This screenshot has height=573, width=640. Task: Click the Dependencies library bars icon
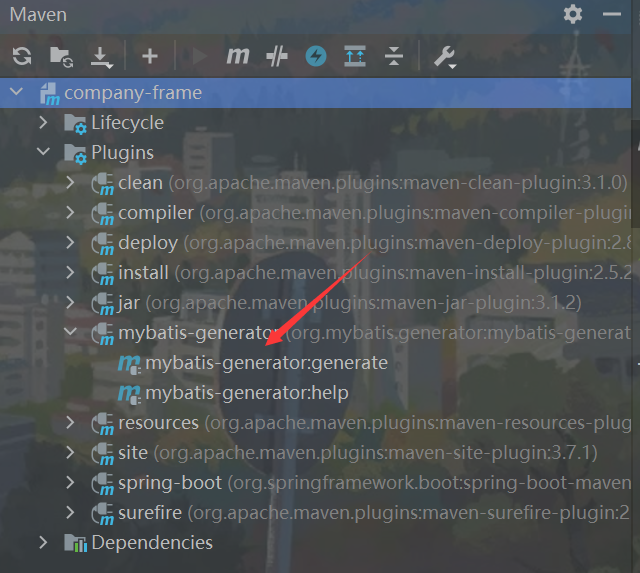(76, 543)
